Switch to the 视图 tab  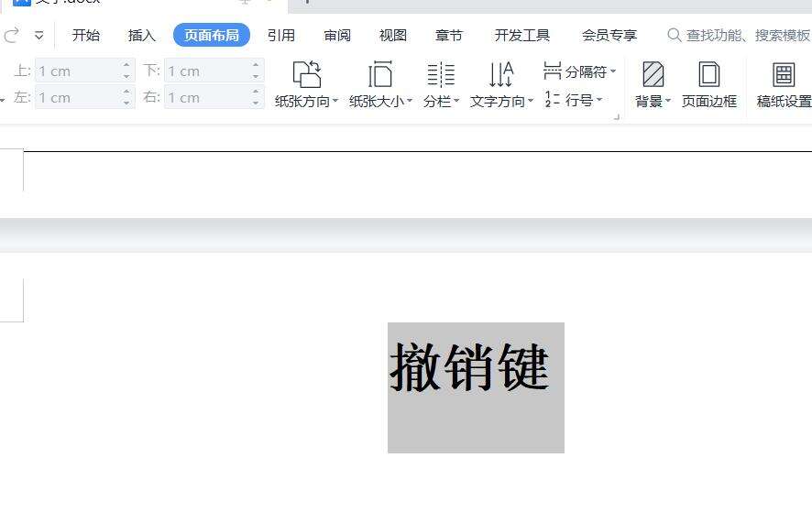pos(393,35)
